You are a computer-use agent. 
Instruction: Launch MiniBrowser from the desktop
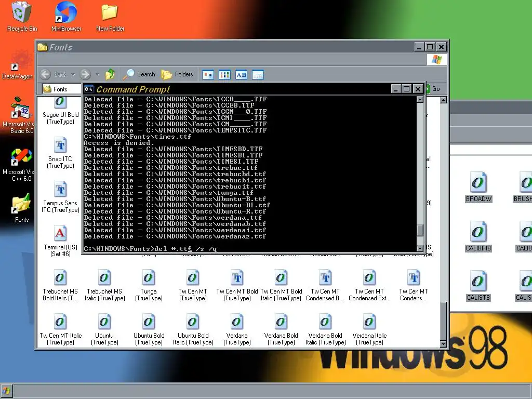(66, 16)
